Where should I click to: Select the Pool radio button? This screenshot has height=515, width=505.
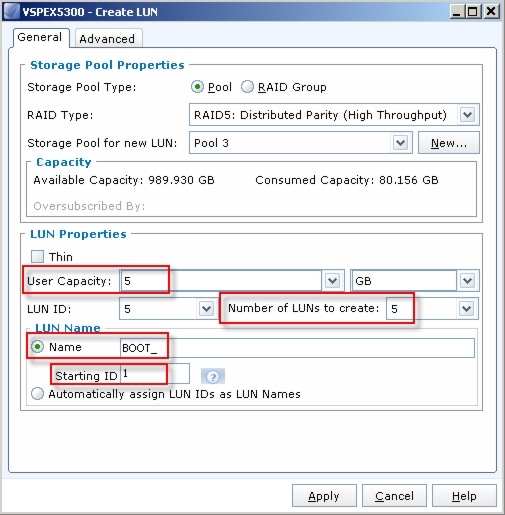[x=197, y=87]
